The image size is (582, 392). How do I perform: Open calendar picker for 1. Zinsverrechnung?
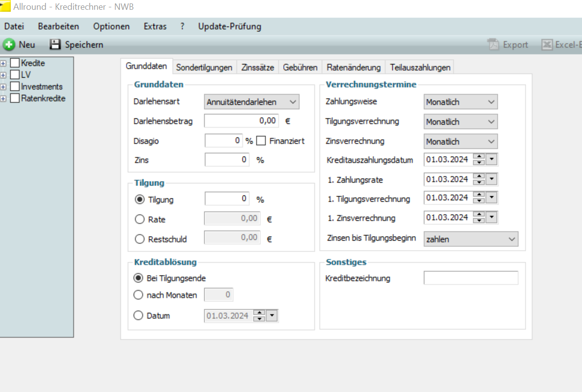492,217
